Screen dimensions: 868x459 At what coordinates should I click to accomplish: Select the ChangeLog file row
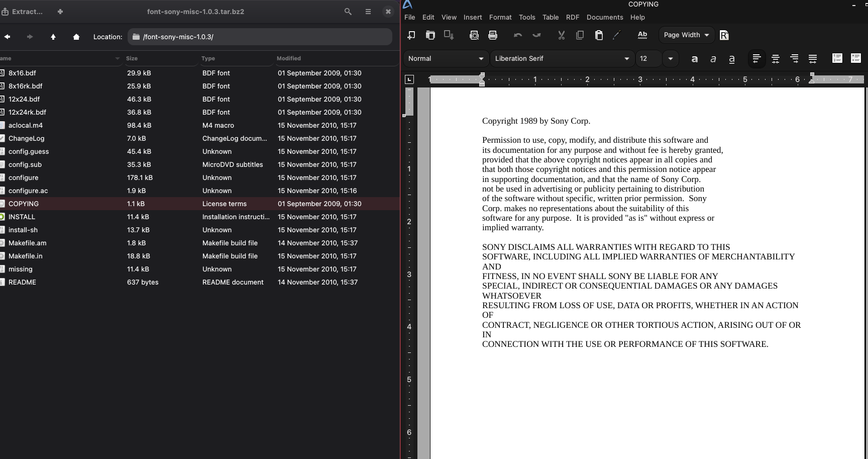[x=200, y=138]
